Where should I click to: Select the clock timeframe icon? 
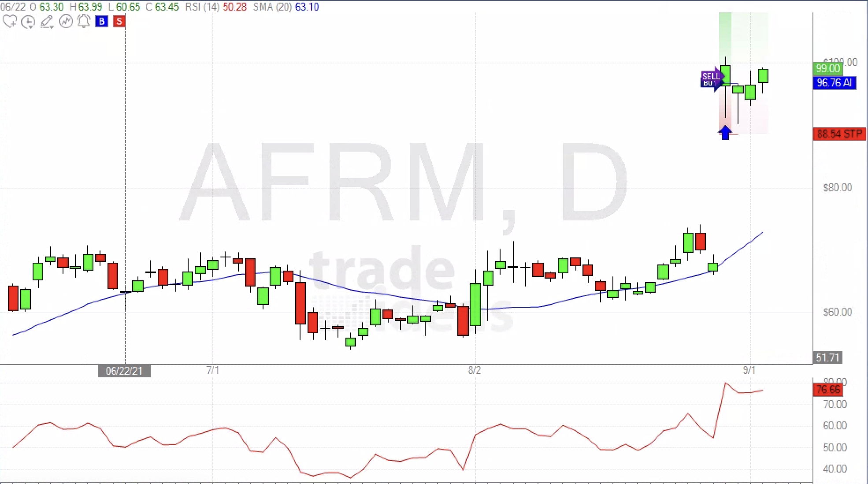(x=28, y=21)
